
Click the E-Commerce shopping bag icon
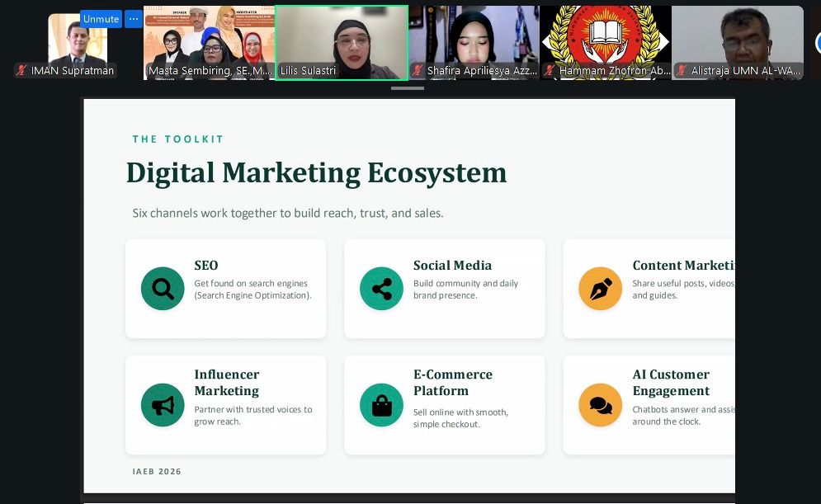point(382,405)
